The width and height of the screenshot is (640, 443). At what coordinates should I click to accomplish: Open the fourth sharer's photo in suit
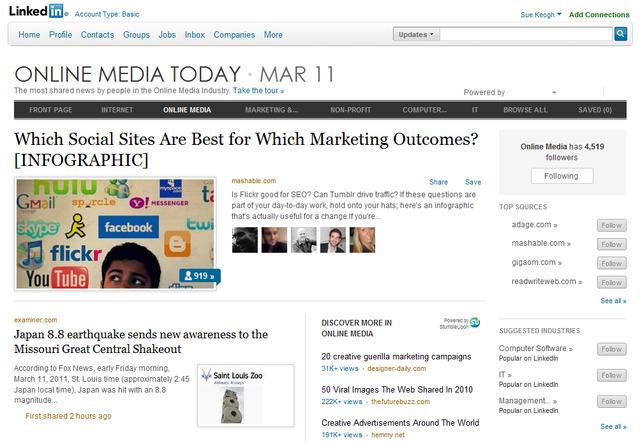pyautogui.click(x=333, y=240)
